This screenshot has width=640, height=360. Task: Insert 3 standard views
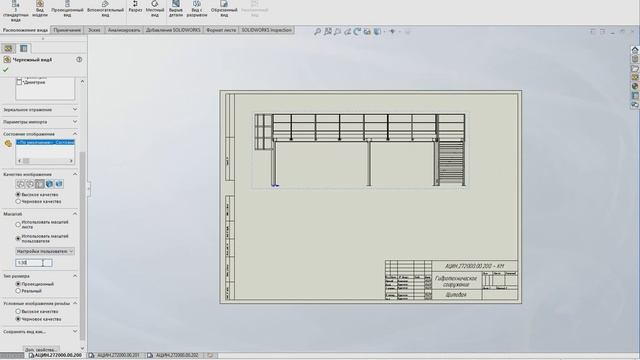click(x=16, y=10)
